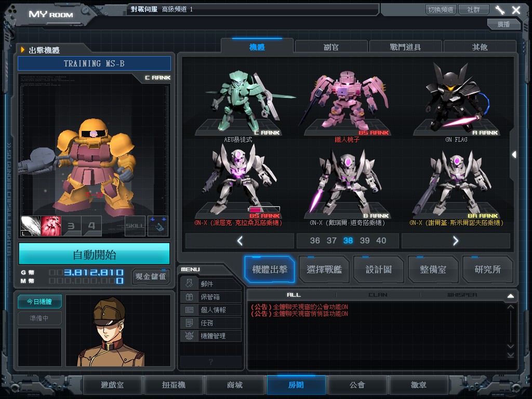Close the game window
The height and width of the screenshot is (399, 532).
click(x=516, y=10)
